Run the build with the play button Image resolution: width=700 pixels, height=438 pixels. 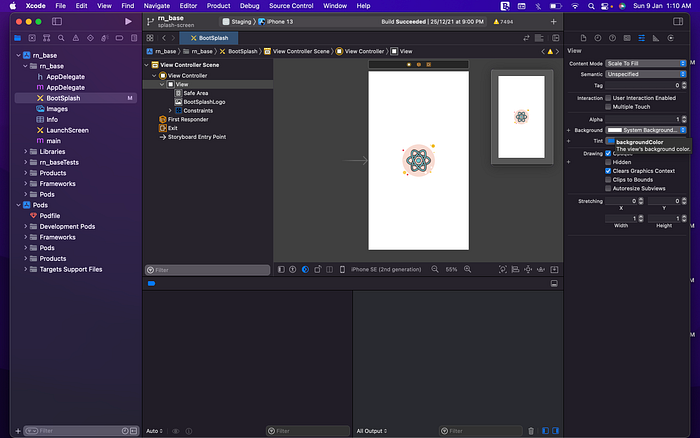[x=128, y=21]
